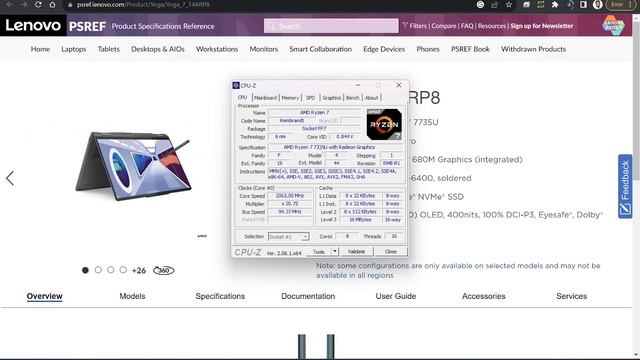Open Desktops & AIOs navigation menu
Viewport: 640px width, 360px height.
(x=158, y=49)
